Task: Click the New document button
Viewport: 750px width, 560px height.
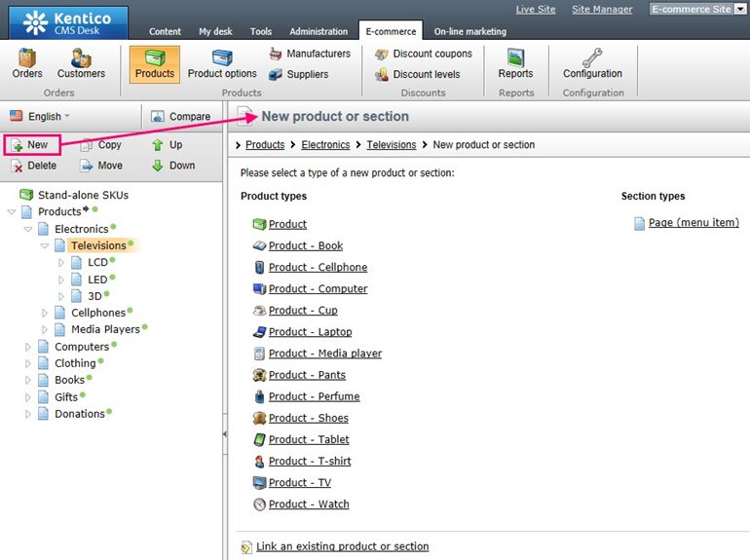Action: tap(31, 145)
